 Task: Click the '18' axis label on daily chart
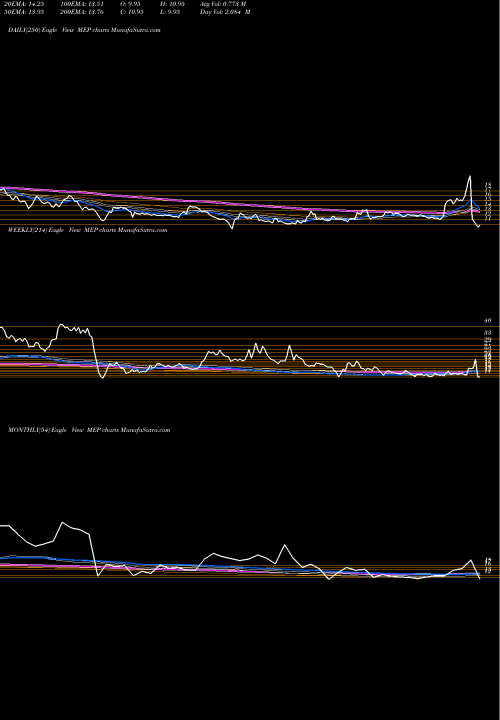click(x=488, y=185)
